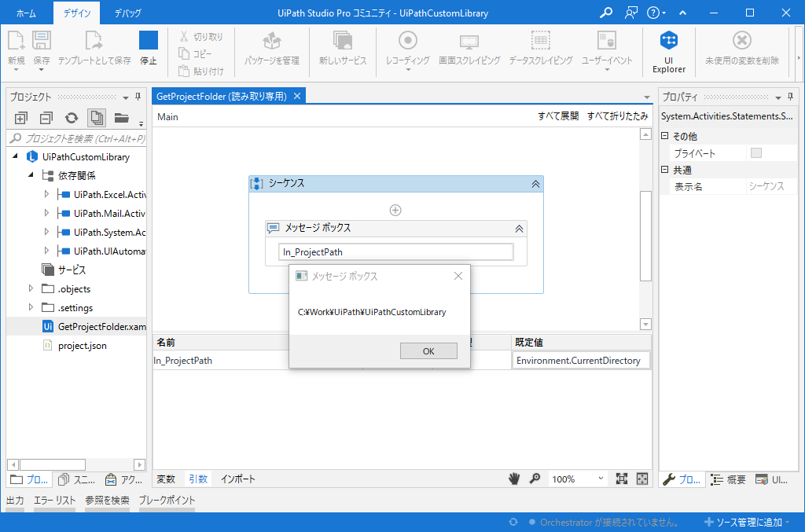
Task: Pin the プロジェクト panel
Action: (138, 97)
